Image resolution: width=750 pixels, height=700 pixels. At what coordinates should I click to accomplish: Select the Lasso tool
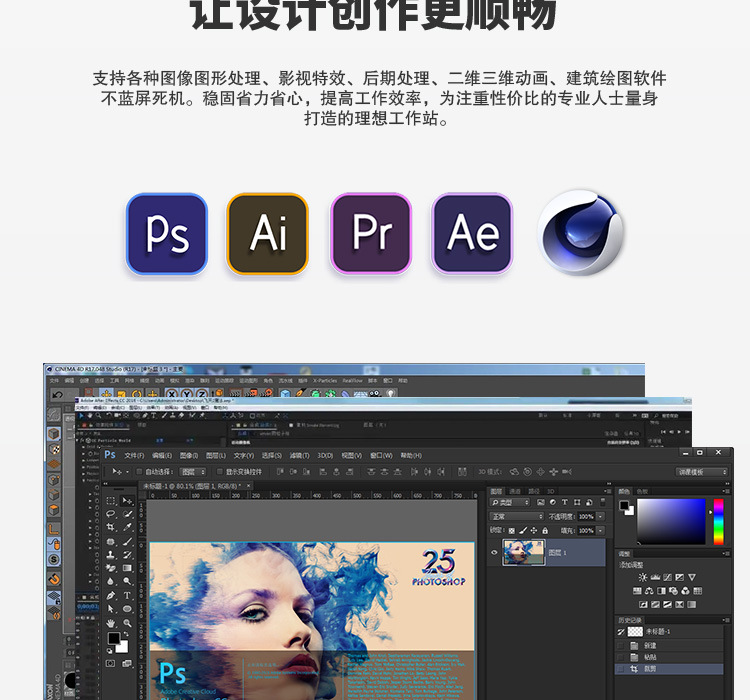111,514
